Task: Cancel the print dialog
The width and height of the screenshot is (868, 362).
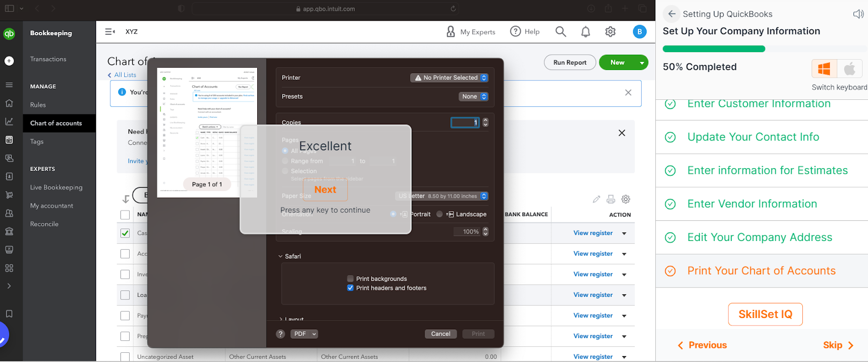Action: pos(441,334)
